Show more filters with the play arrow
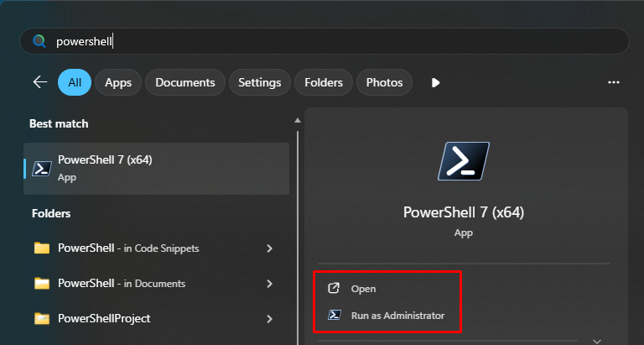644x345 pixels. 436,82
